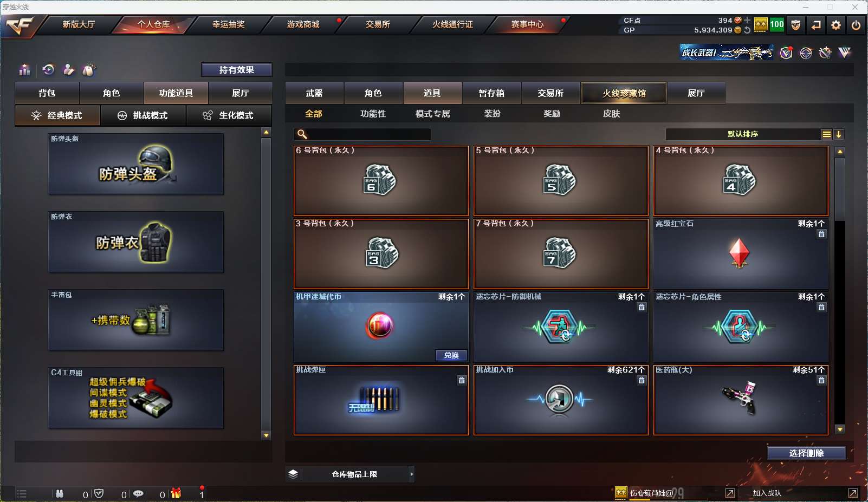The image size is (868, 502).
Task: Switch to 挑战模式 mode
Action: (x=144, y=115)
